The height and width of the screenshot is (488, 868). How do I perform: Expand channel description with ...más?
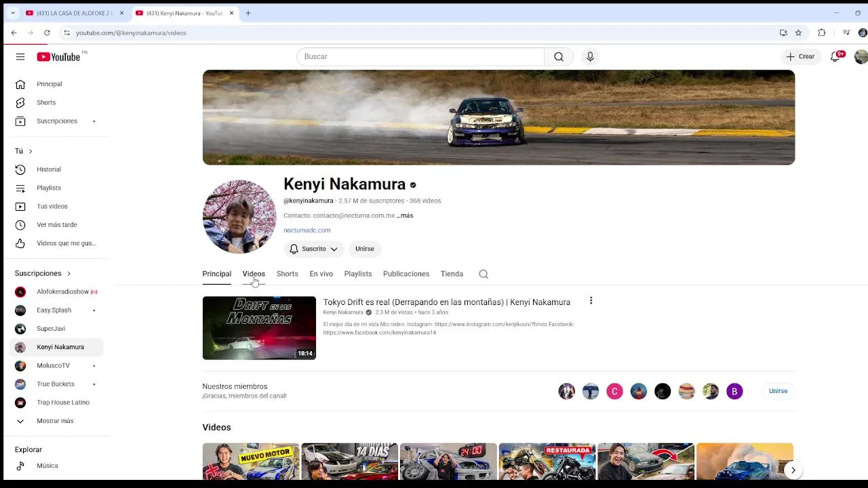point(405,216)
